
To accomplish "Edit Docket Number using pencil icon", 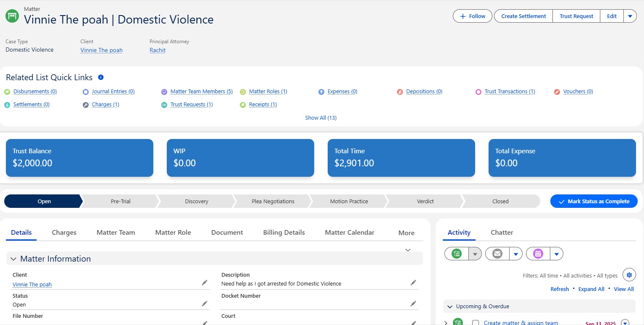I will coord(413,304).
